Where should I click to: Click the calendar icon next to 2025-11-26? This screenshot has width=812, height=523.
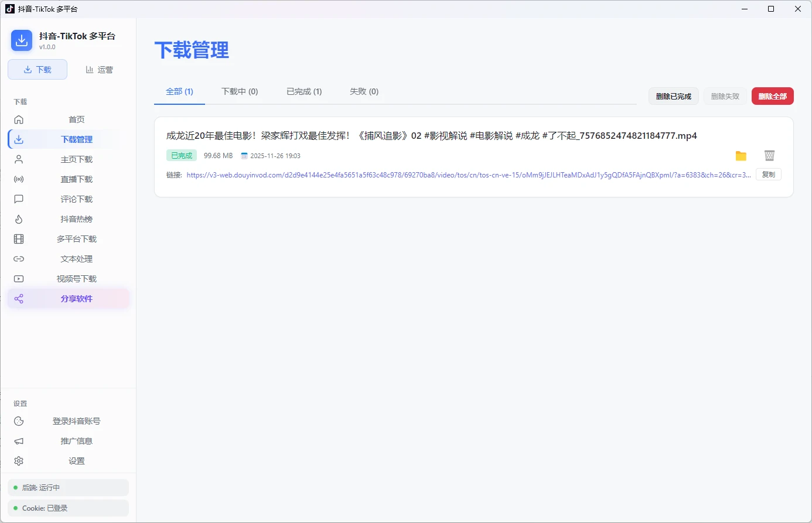[x=244, y=156]
